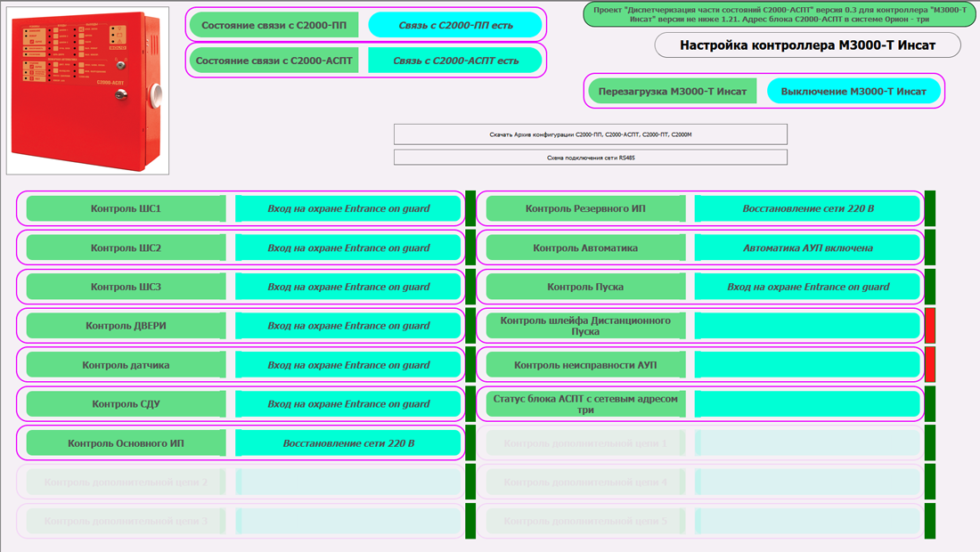Viewport: 980px width, 552px height.
Task: Click green indicator beside Контроль ШС1 row
Action: coord(470,208)
